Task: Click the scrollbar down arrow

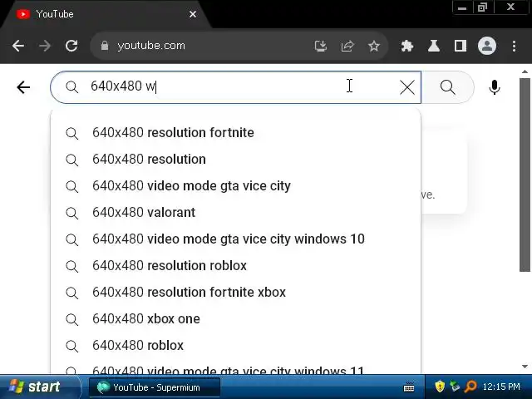Action: (x=525, y=367)
